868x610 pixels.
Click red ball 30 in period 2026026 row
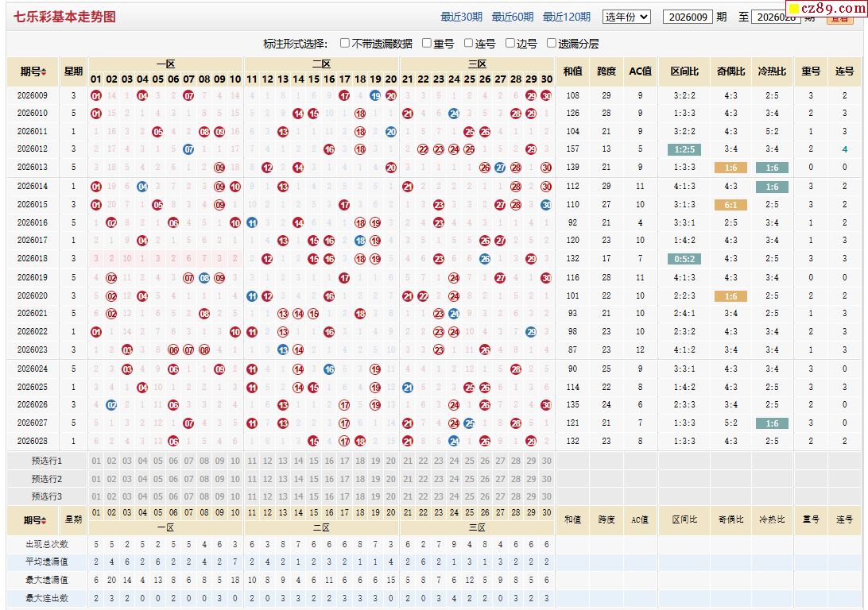[x=546, y=405]
